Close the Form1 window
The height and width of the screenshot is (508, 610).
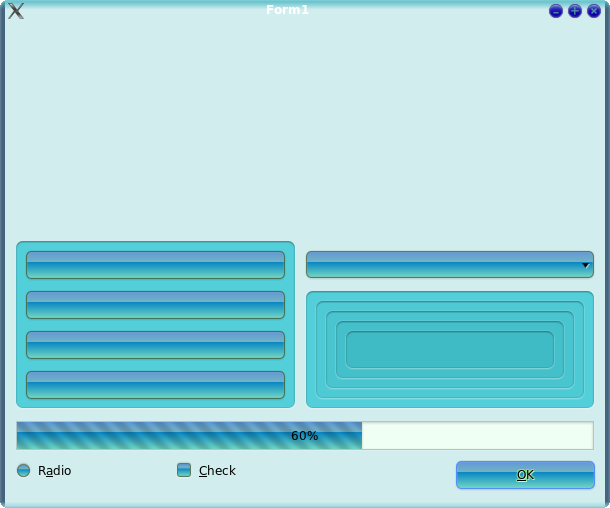[594, 11]
